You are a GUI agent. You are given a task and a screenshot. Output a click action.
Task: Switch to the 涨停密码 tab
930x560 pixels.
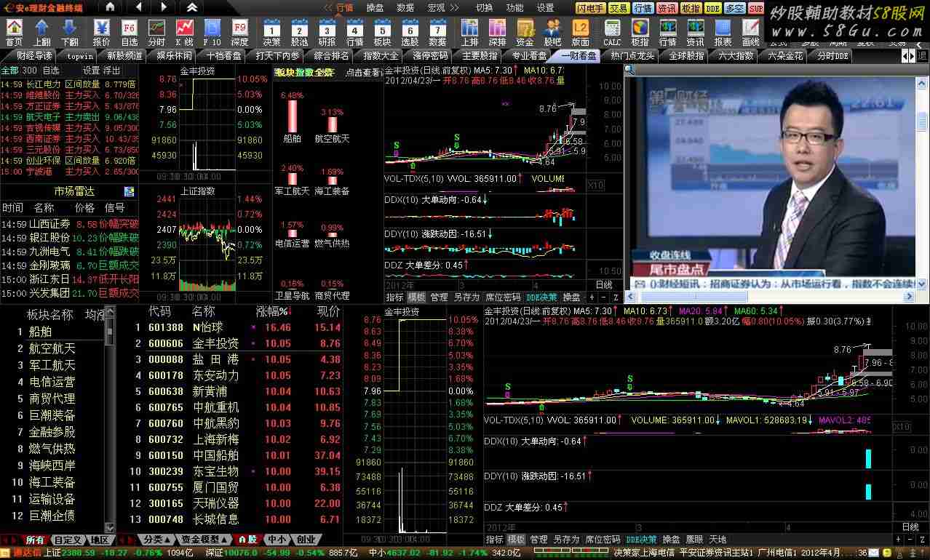tap(430, 56)
